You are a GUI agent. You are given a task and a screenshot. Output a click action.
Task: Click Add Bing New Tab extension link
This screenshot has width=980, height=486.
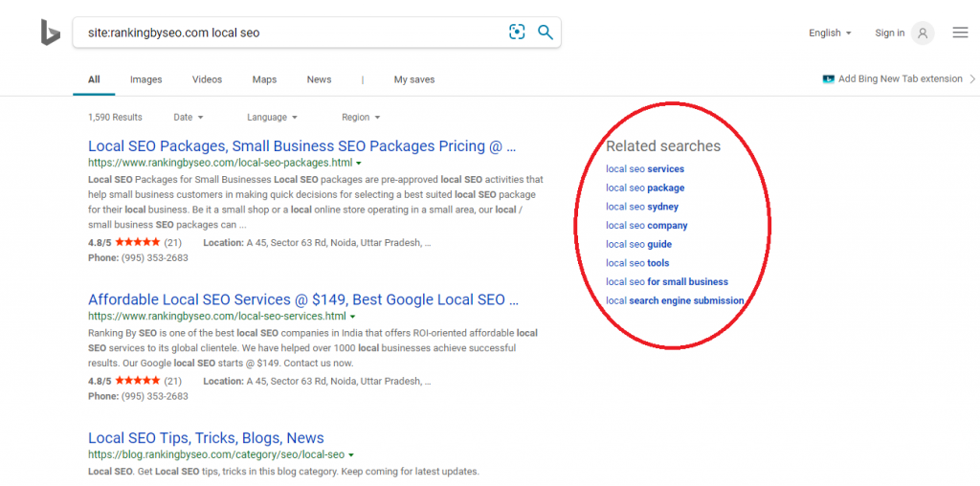coord(900,78)
